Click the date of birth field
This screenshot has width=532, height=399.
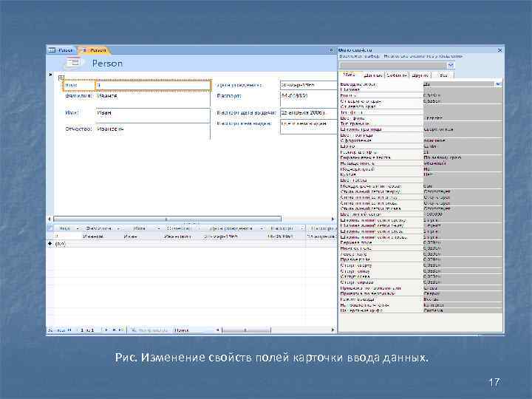tap(308, 85)
